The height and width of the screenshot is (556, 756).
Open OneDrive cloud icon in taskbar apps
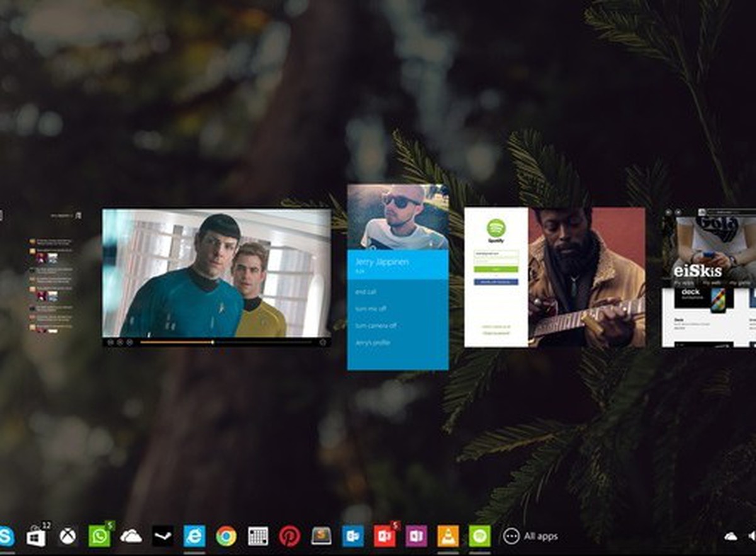click(131, 536)
